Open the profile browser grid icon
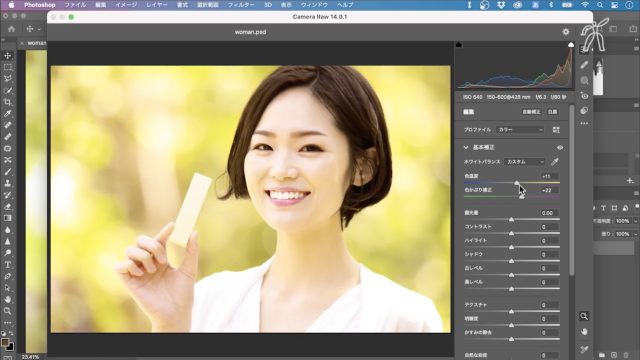The width and height of the screenshot is (640, 360). point(556,130)
